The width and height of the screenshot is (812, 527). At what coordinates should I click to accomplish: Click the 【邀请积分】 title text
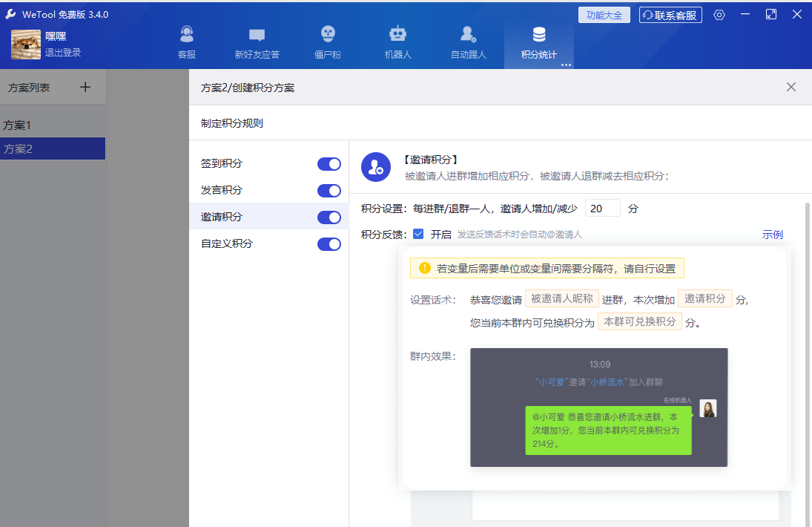(x=431, y=160)
